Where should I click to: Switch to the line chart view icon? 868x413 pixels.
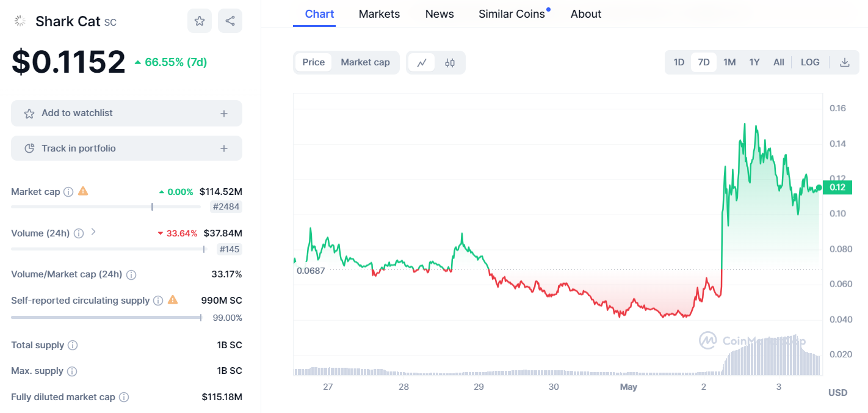(421, 62)
